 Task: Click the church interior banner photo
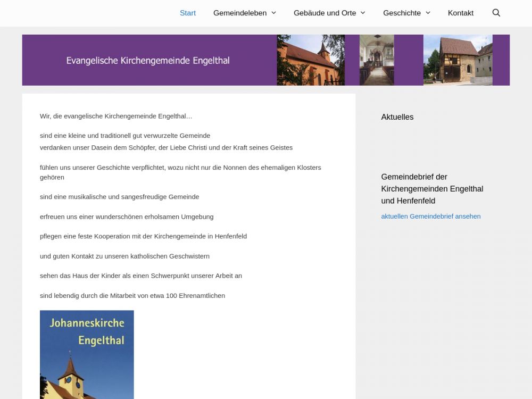click(377, 60)
